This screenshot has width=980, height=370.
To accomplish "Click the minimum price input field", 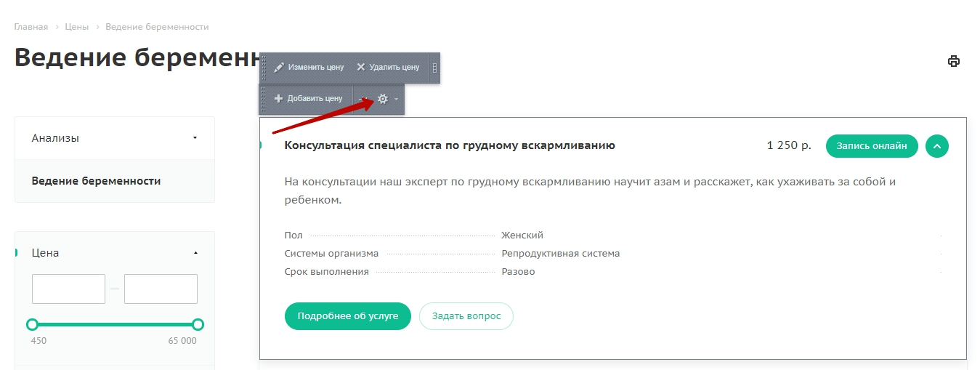I will point(69,289).
